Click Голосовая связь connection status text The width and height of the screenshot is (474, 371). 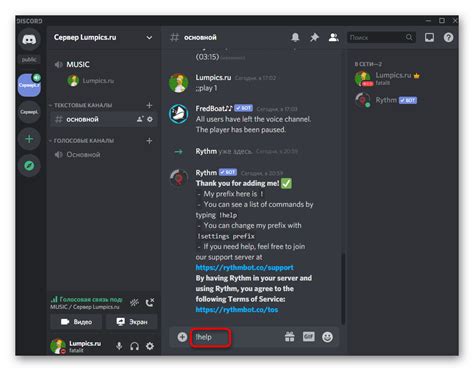(88, 299)
